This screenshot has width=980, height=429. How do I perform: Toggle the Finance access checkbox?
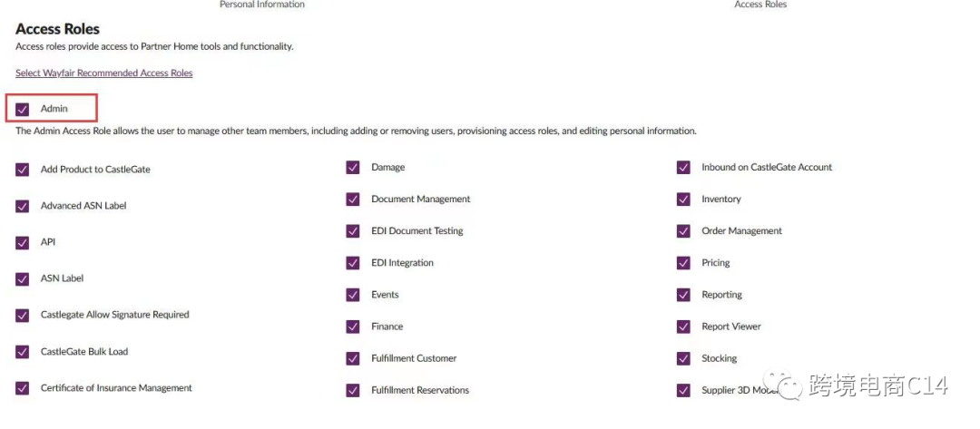pos(353,327)
